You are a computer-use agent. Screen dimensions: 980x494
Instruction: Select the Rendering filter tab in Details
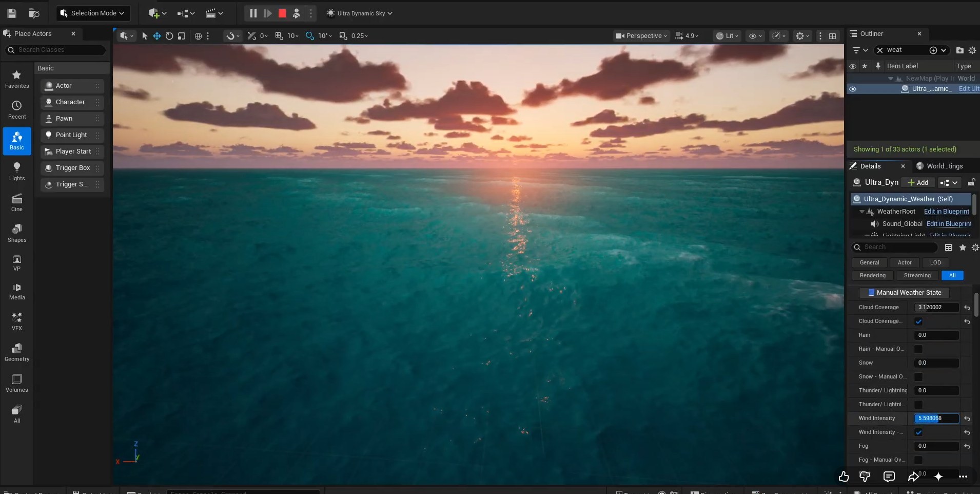pos(873,276)
